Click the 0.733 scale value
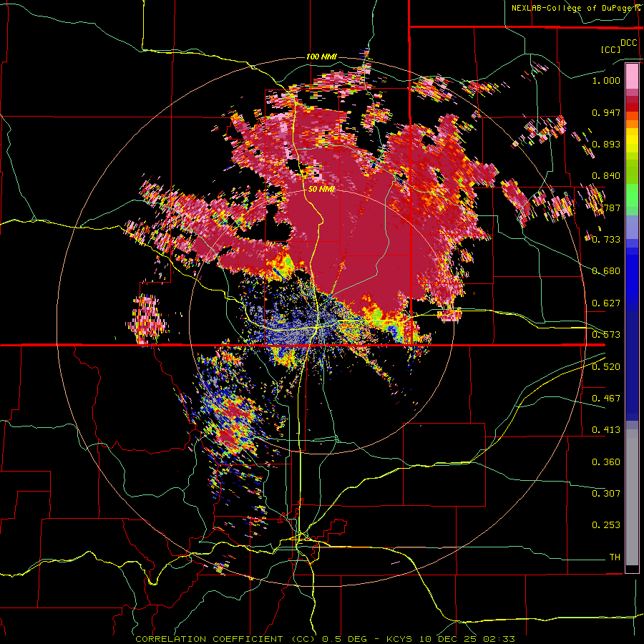 pos(606,240)
